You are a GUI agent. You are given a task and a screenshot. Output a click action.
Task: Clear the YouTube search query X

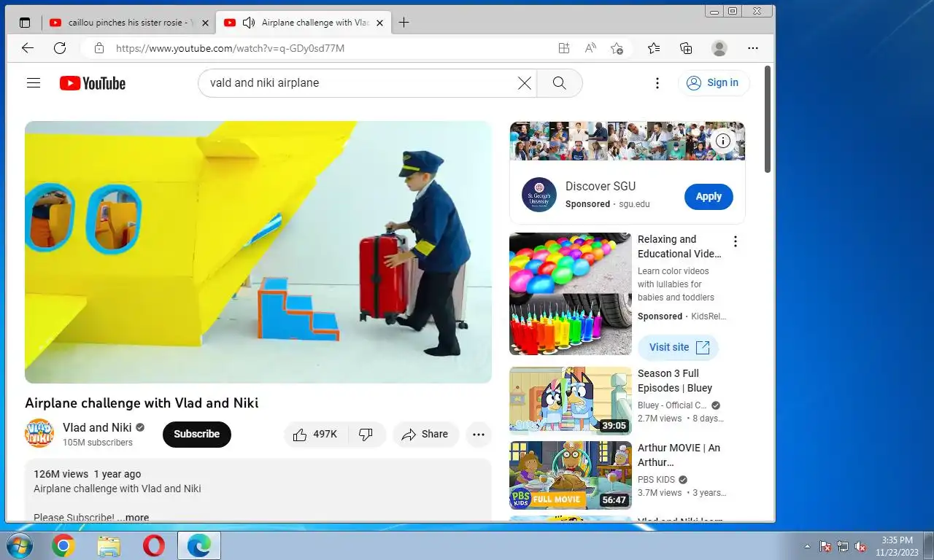click(x=524, y=83)
